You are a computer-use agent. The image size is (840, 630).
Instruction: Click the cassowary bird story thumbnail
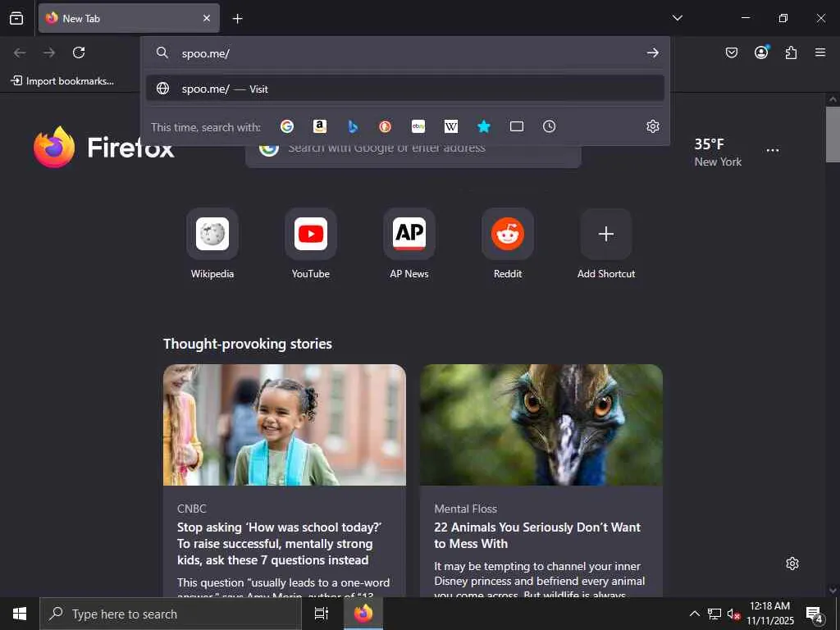pyautogui.click(x=541, y=425)
